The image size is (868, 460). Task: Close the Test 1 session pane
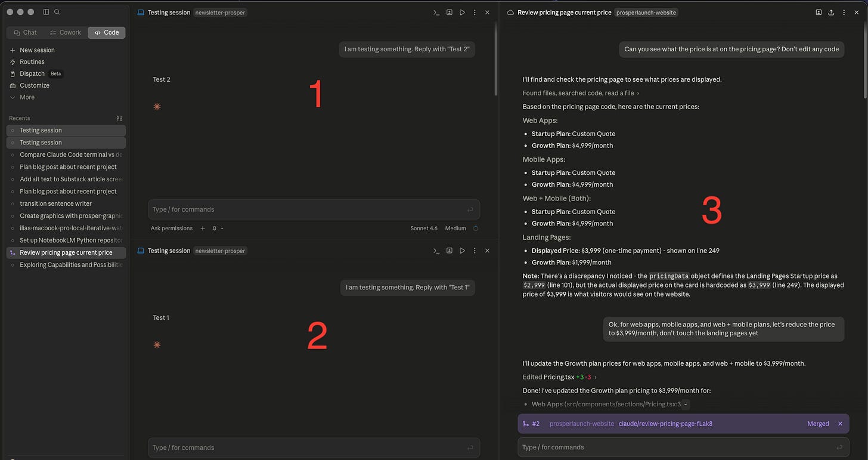[487, 251]
